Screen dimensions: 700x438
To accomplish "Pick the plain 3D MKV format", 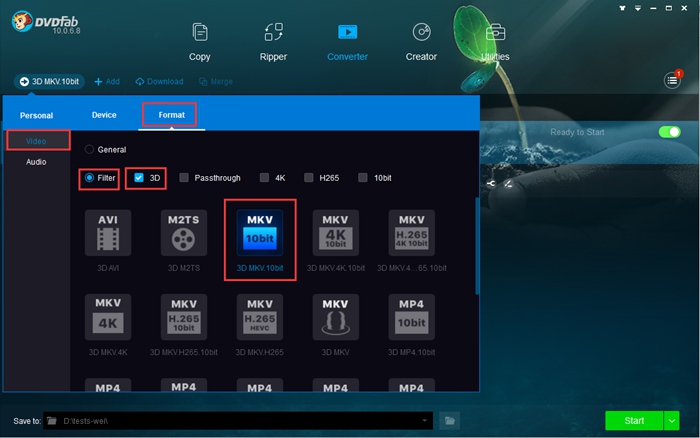I will tap(336, 325).
